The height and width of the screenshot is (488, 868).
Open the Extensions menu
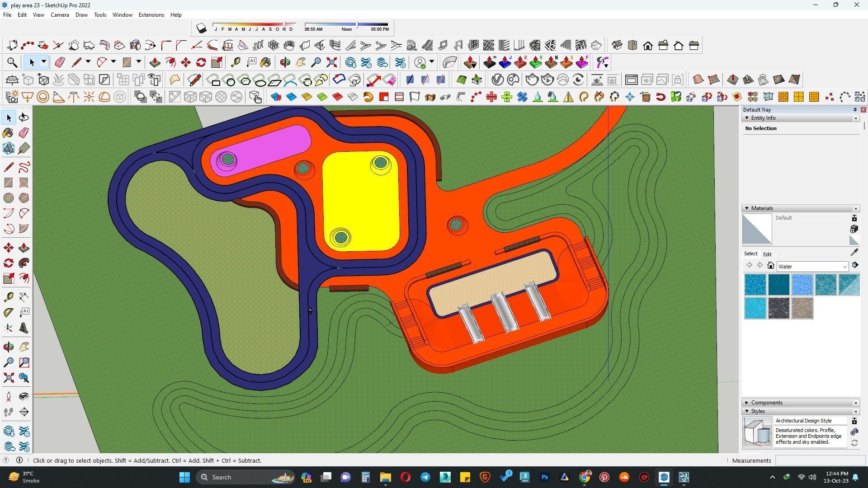[151, 15]
